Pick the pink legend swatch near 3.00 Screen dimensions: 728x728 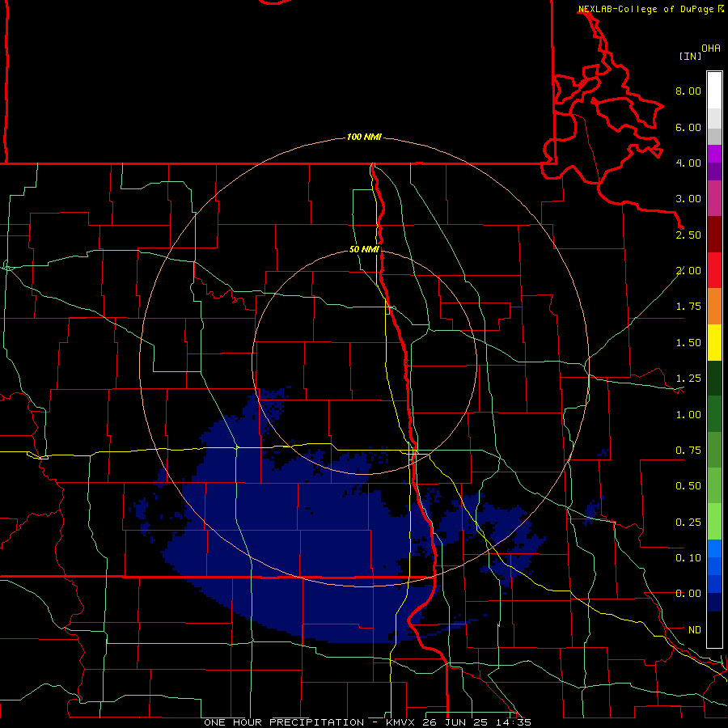pyautogui.click(x=714, y=198)
